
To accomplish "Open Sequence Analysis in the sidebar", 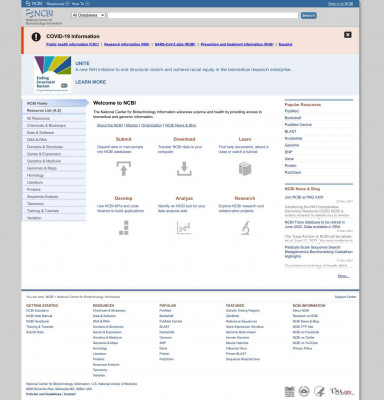I will tap(53, 197).
